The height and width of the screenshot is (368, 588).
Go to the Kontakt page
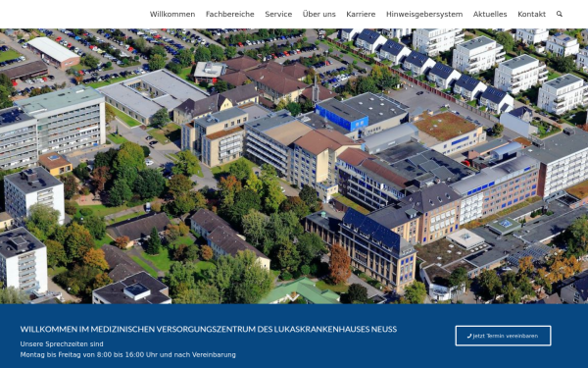pyautogui.click(x=531, y=15)
